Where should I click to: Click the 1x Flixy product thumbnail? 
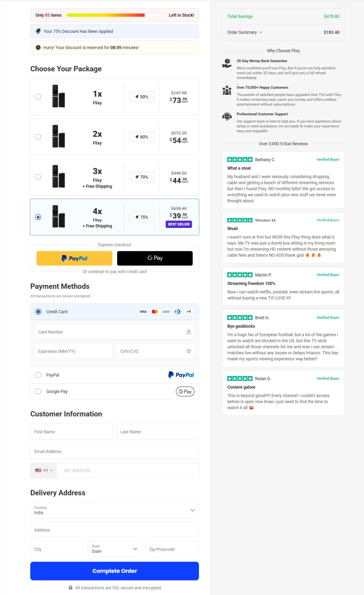(x=59, y=96)
